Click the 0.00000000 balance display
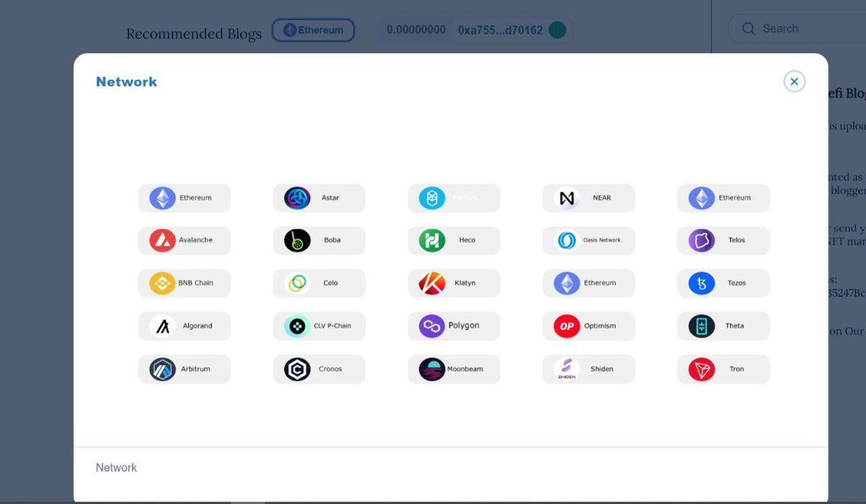Viewport: 866px width, 504px height. pos(416,30)
